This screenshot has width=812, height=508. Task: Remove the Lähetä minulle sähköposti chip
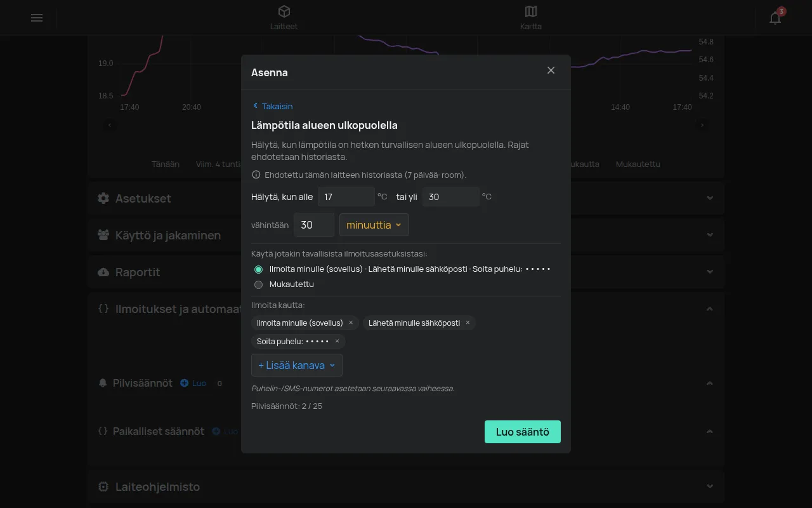(x=468, y=323)
